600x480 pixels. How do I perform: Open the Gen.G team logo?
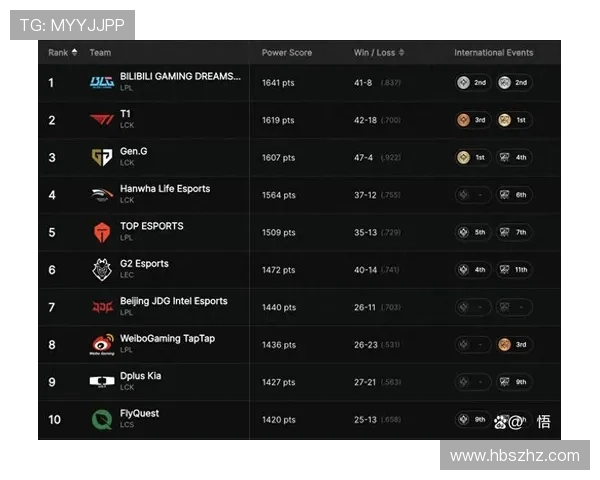[x=102, y=157]
